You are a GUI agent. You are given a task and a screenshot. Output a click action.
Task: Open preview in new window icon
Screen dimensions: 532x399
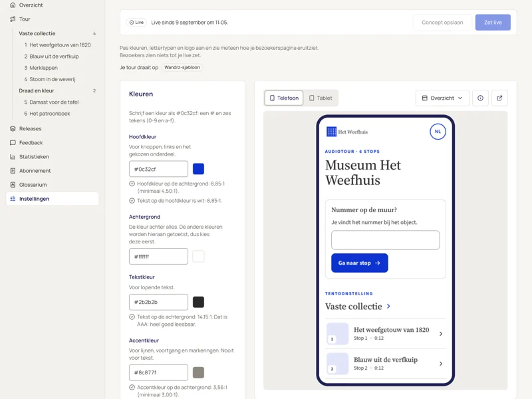499,98
